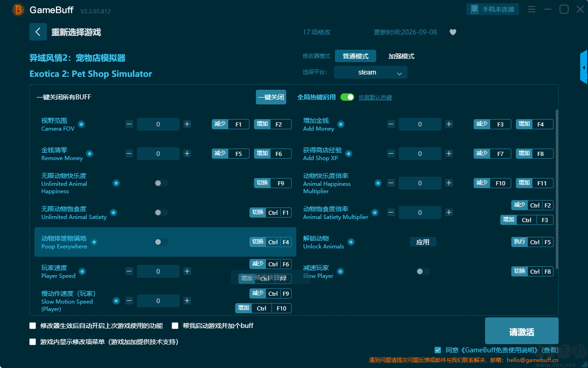
Task: Click star icon beside Unlimited Animal Happiness
Action: [116, 183]
